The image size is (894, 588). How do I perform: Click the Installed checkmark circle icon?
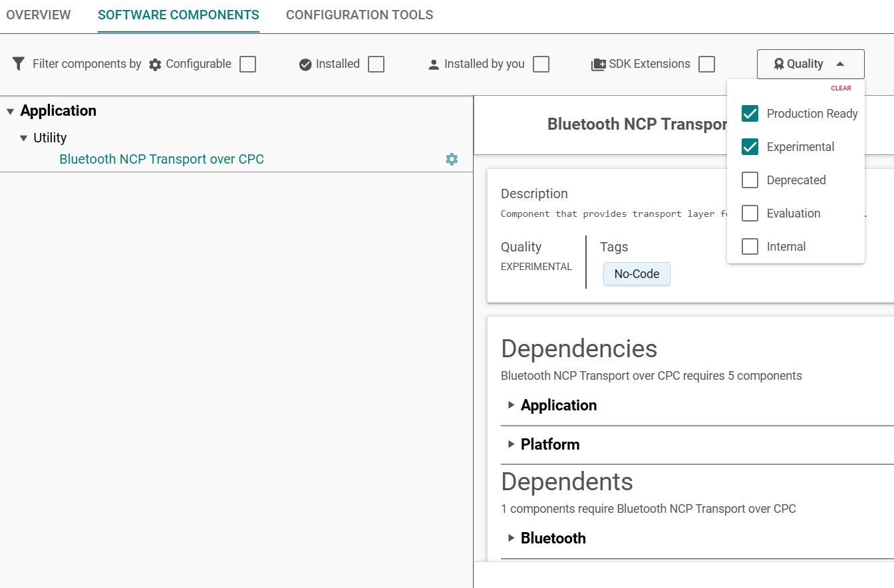pyautogui.click(x=305, y=65)
